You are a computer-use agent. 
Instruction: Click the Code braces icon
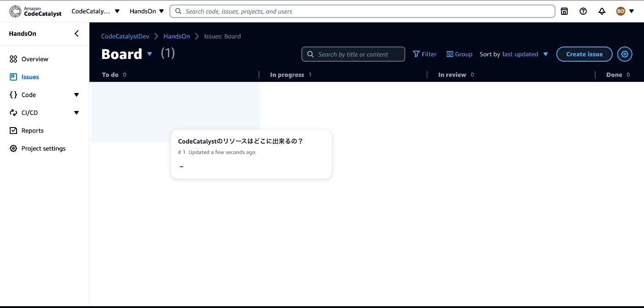13,95
